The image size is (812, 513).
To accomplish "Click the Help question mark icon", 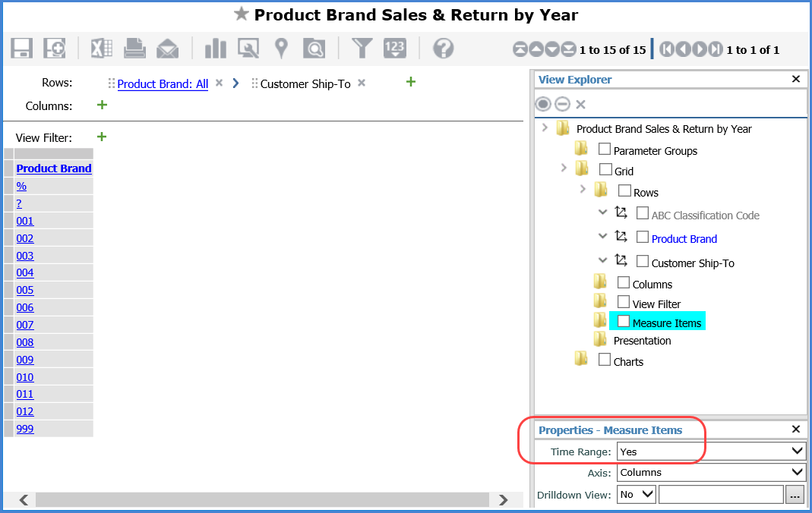I will 443,49.
